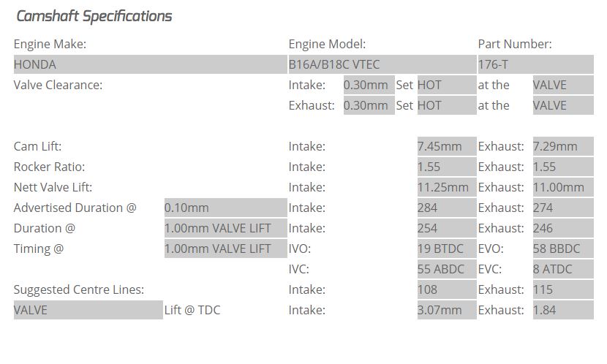Select the exhaust duration 246 value
This screenshot has height=364, width=607.
click(x=563, y=228)
